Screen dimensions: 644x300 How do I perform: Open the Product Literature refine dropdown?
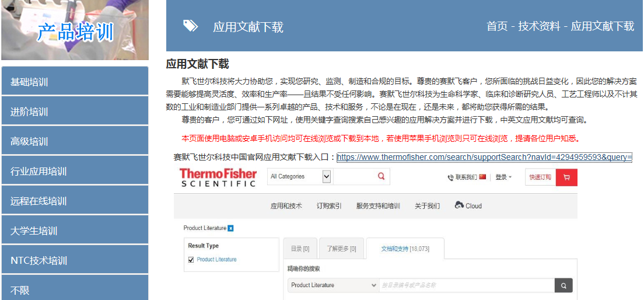[333, 285]
